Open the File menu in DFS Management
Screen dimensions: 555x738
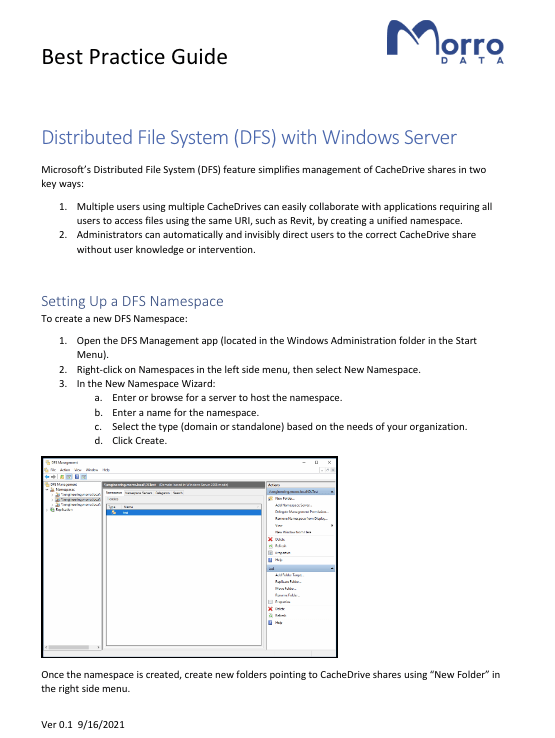coord(53,470)
